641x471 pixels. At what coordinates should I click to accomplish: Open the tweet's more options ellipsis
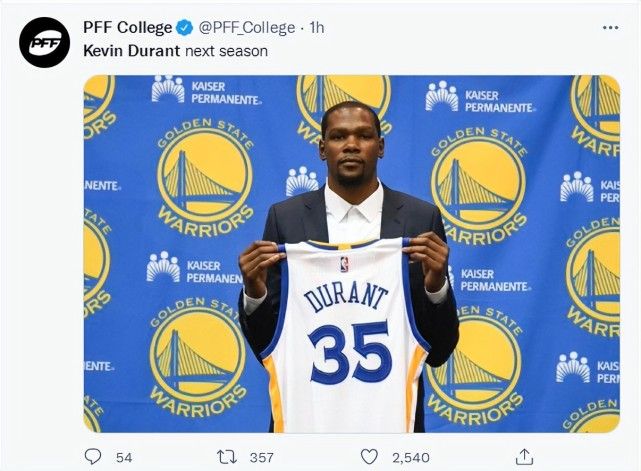point(609,28)
